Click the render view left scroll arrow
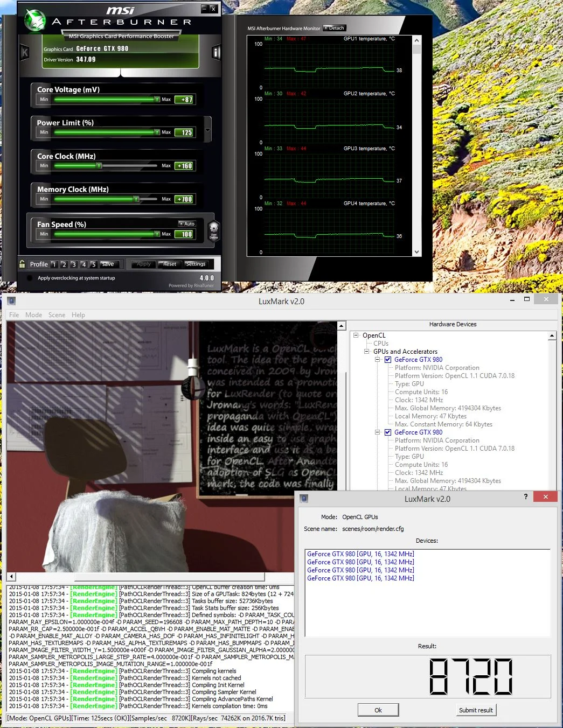 (11, 576)
